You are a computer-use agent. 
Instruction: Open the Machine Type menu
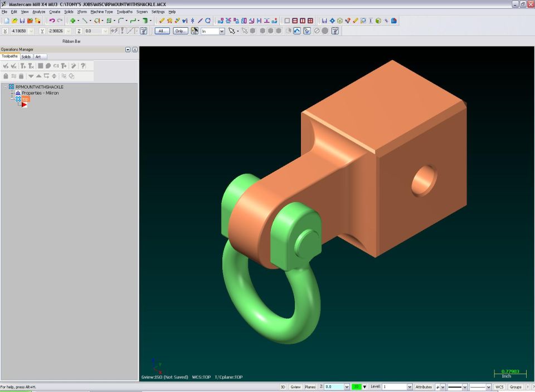point(101,12)
